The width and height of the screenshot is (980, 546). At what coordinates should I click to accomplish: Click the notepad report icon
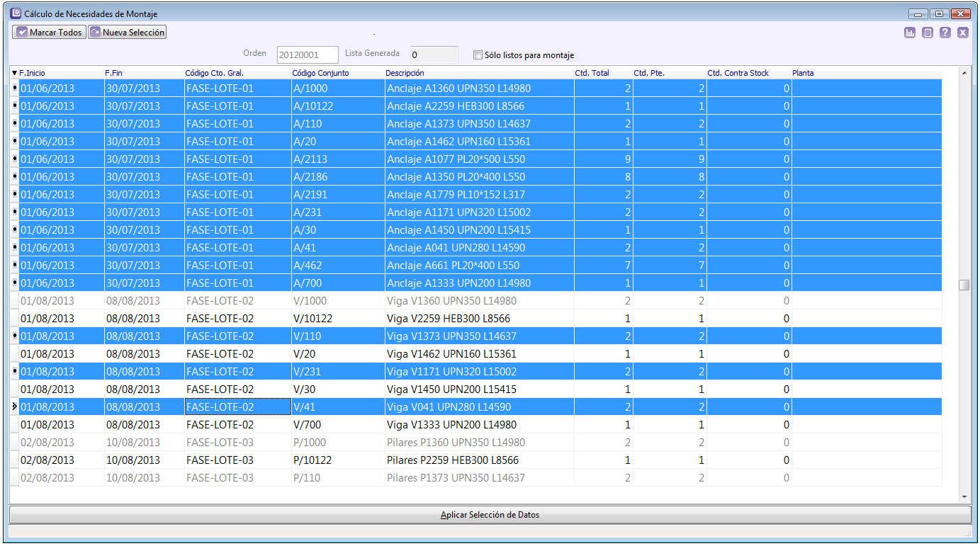point(928,33)
